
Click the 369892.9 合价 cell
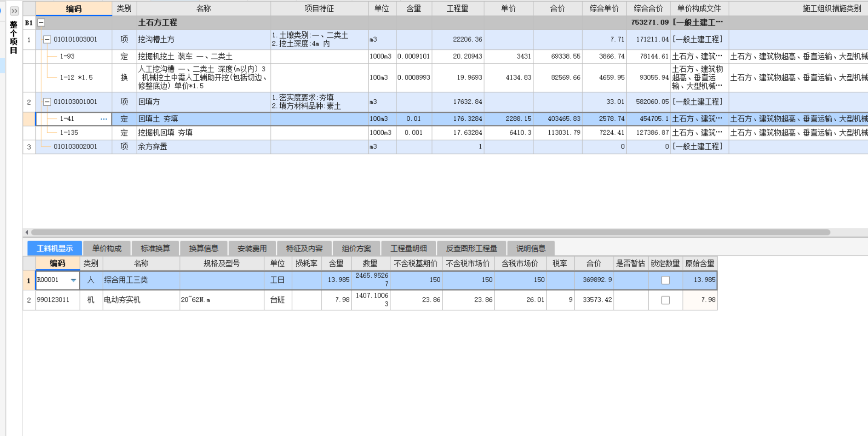click(594, 280)
